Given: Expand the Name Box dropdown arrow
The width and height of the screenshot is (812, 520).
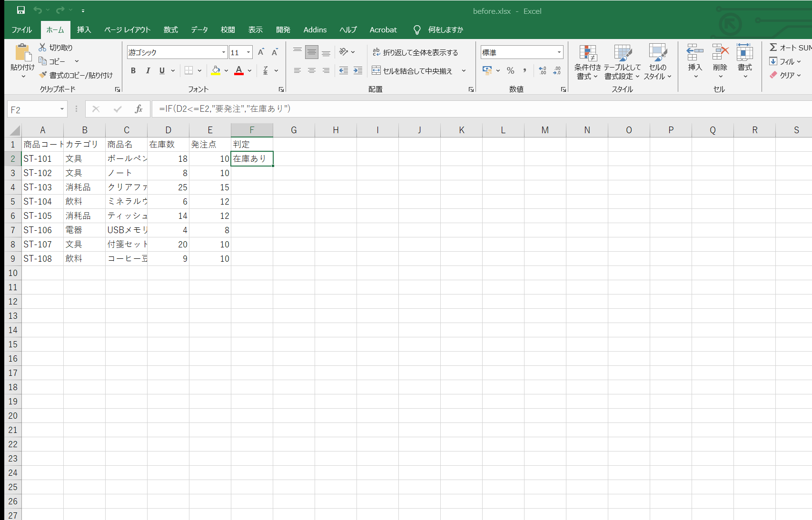Looking at the screenshot, I should pyautogui.click(x=62, y=109).
